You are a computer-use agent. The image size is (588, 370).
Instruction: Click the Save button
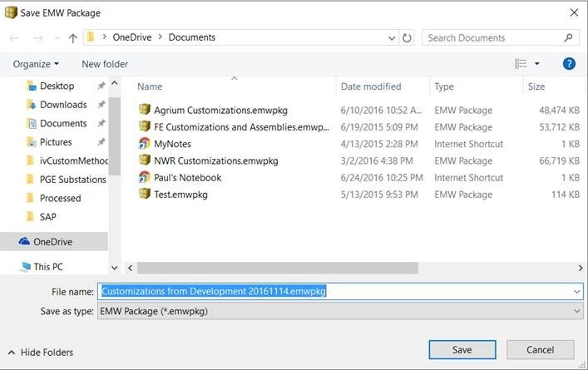[x=462, y=350]
